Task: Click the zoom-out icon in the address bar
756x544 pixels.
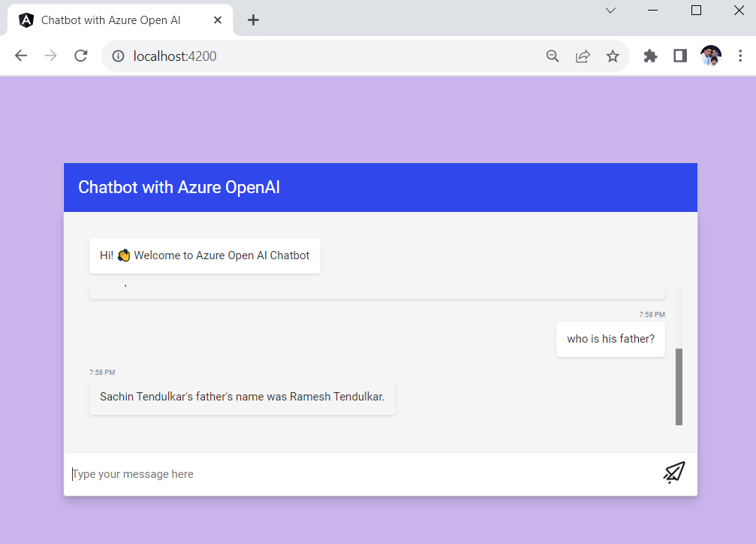Action: (x=553, y=56)
